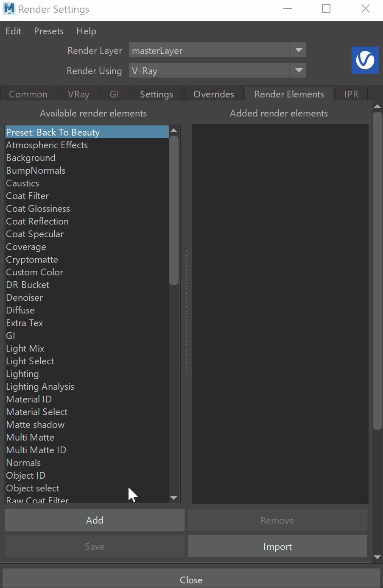The image size is (383, 588).
Task: Click the main panel scrollbar thumb
Action: [377, 271]
